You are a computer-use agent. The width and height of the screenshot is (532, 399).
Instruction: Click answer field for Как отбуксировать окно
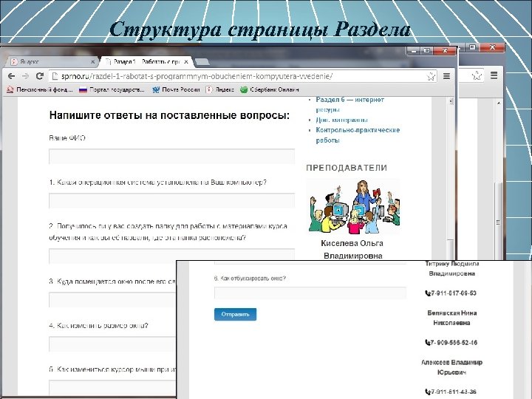[x=310, y=293]
